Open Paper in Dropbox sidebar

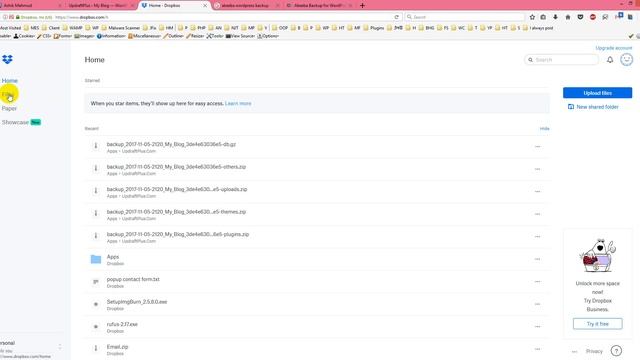(x=9, y=108)
